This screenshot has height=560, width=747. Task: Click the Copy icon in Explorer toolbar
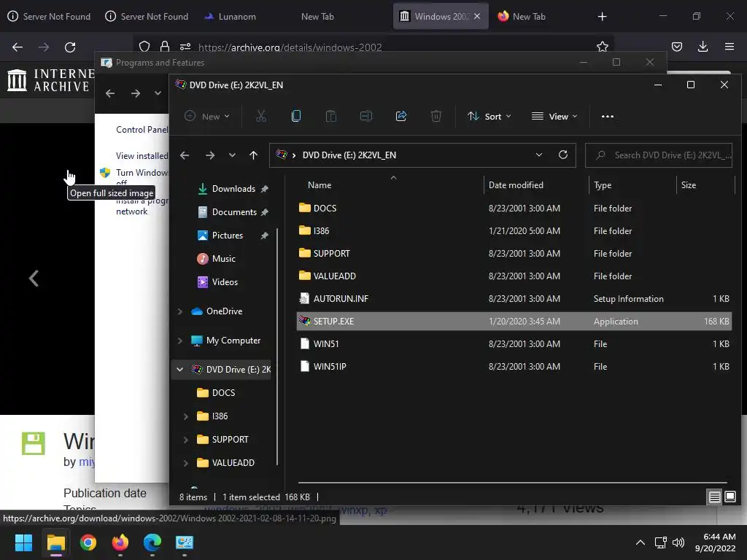point(296,116)
